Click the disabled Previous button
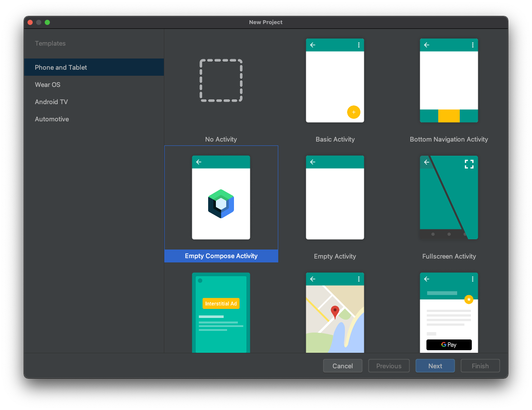The width and height of the screenshot is (532, 410). (389, 366)
